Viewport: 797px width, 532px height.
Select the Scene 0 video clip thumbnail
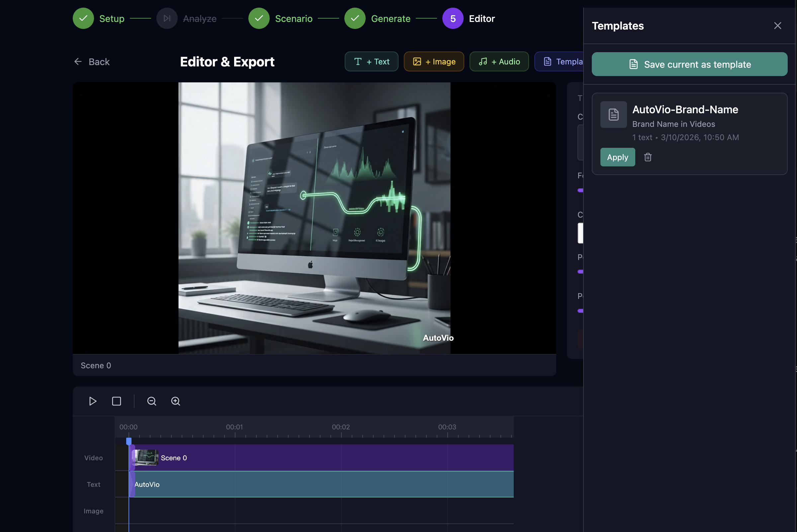coord(145,457)
